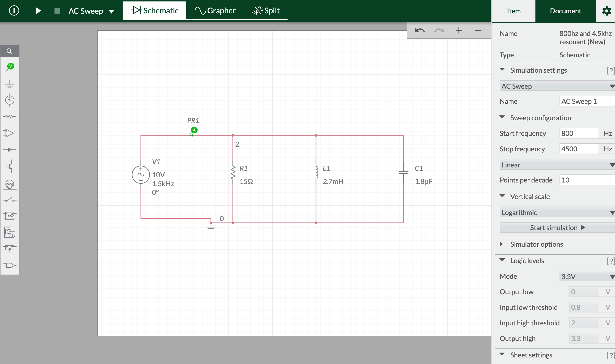Collapse the Simulation settings section
Viewport: 615px width, 364px height.
(502, 70)
